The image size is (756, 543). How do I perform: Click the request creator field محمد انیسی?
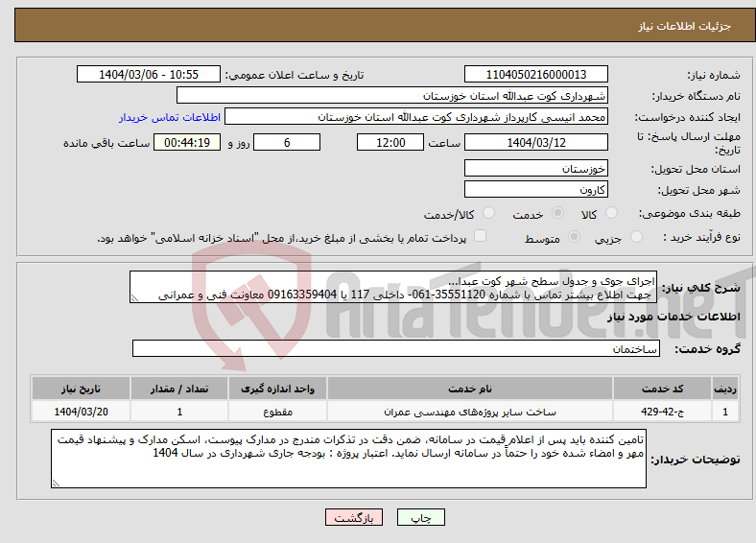[x=416, y=117]
